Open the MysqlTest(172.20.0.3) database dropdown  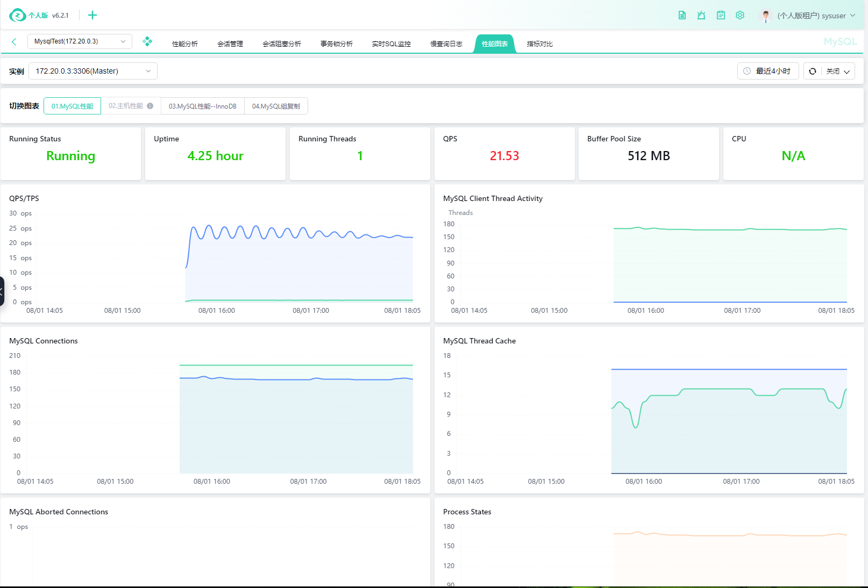pyautogui.click(x=80, y=41)
